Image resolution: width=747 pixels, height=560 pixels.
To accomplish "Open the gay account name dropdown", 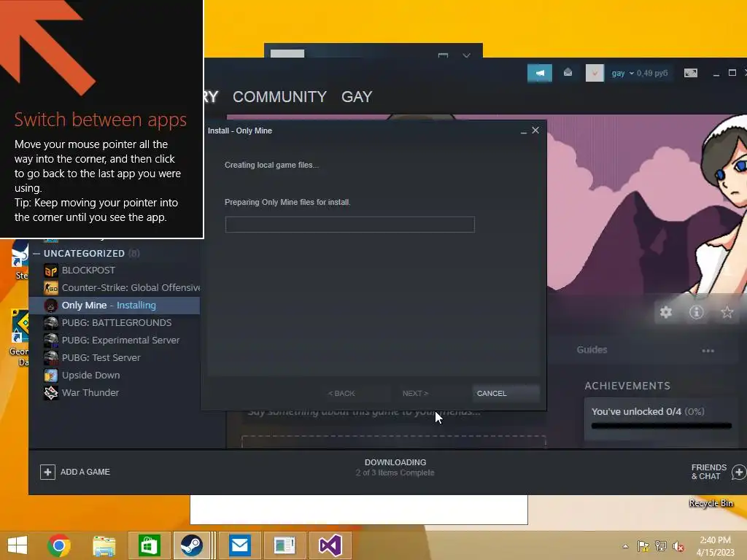I will coord(623,74).
